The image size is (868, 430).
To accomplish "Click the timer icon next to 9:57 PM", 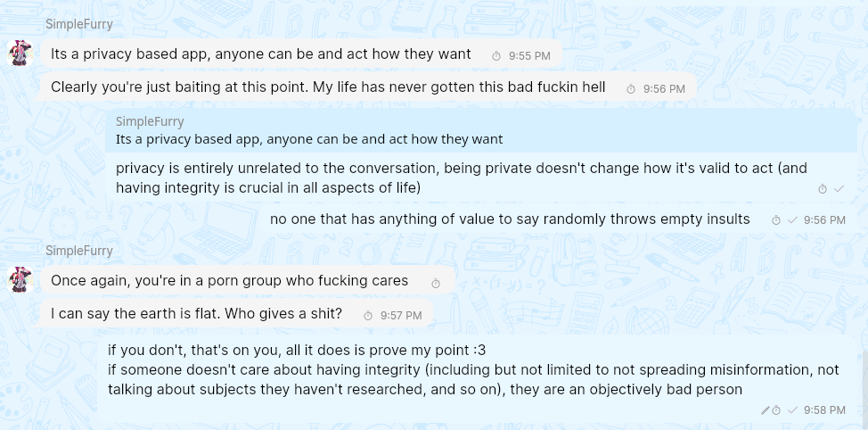I will tap(368, 316).
